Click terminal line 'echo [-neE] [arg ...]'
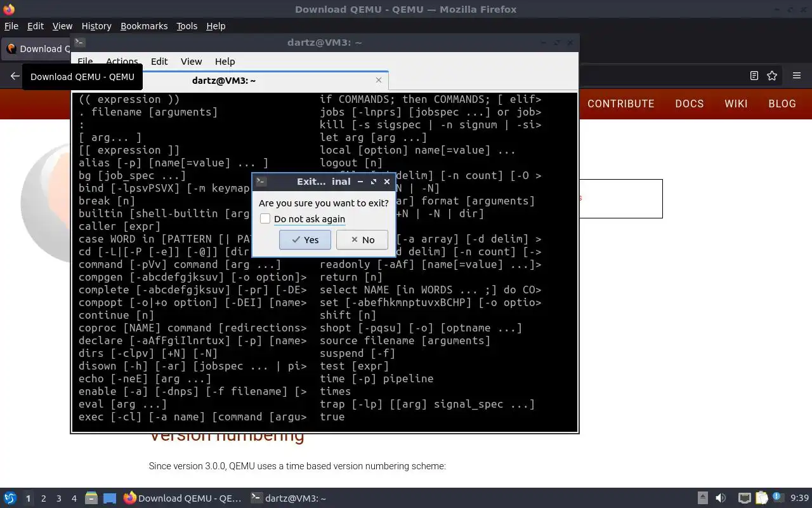The height and width of the screenshot is (508, 812). click(145, 378)
